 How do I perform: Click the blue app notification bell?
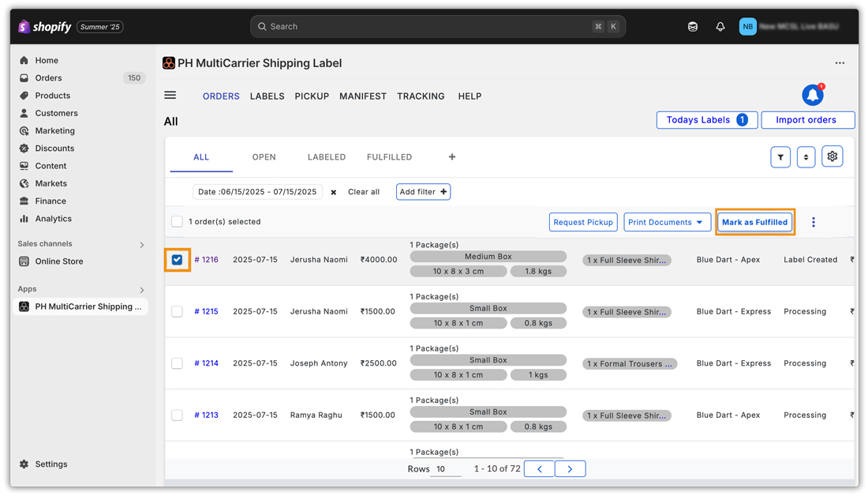click(x=813, y=96)
